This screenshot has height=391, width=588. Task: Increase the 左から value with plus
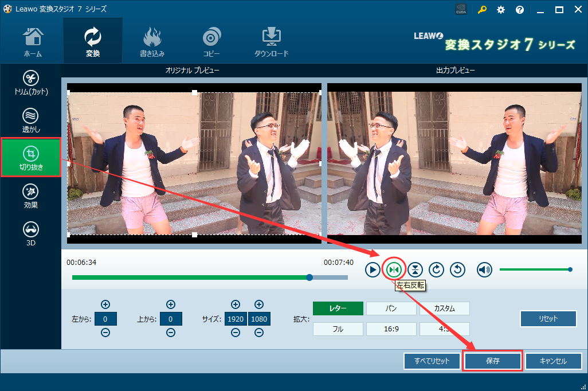tap(105, 304)
